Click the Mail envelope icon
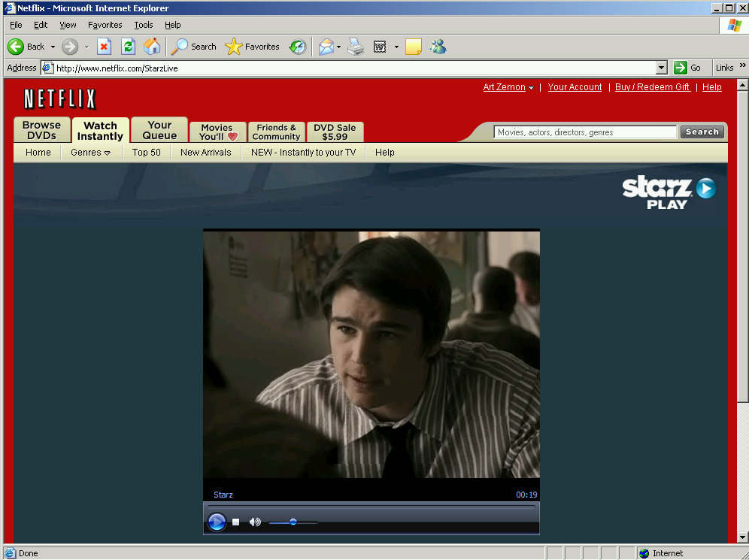 point(326,47)
